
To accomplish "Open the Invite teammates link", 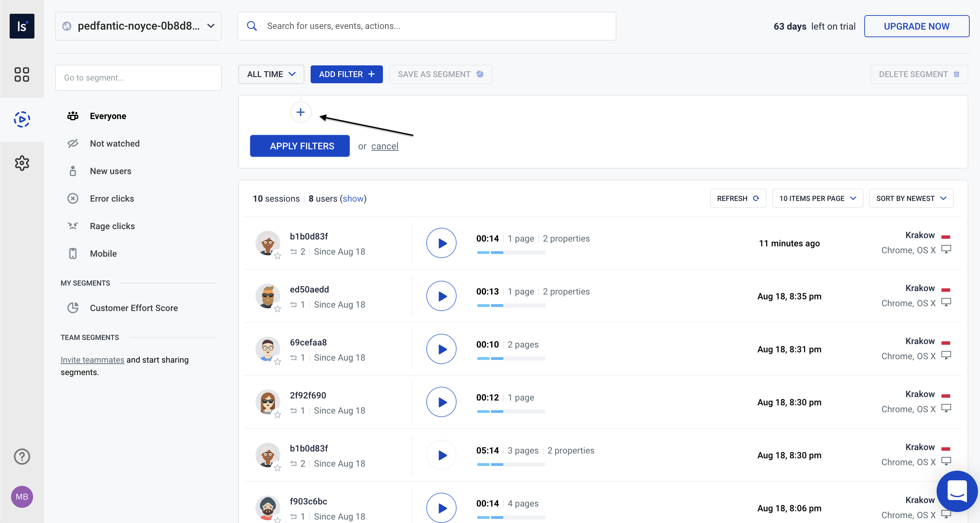I will (x=92, y=360).
